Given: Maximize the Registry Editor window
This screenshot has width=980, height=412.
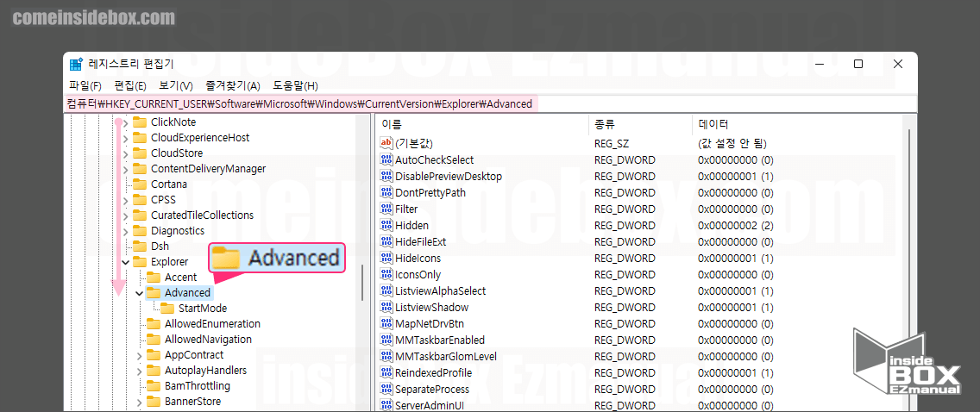Looking at the screenshot, I should [x=858, y=65].
